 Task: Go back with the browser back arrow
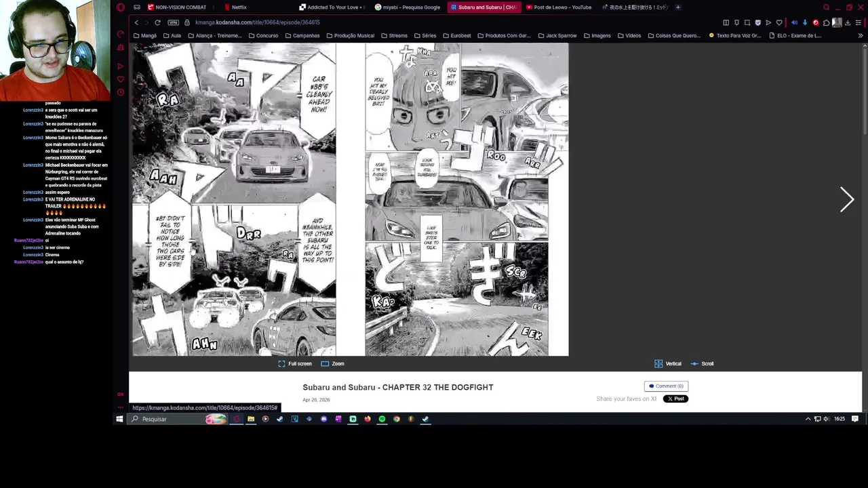tap(136, 22)
